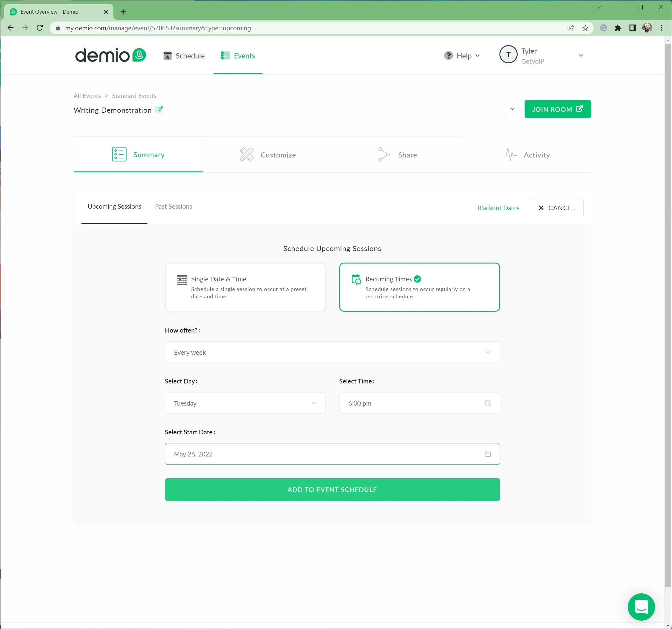Click the Select Start Date input field
Image resolution: width=672 pixels, height=630 pixels.
(332, 453)
